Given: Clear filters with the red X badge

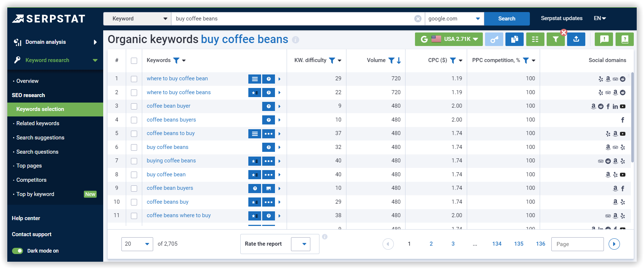Looking at the screenshot, I should click(x=564, y=32).
